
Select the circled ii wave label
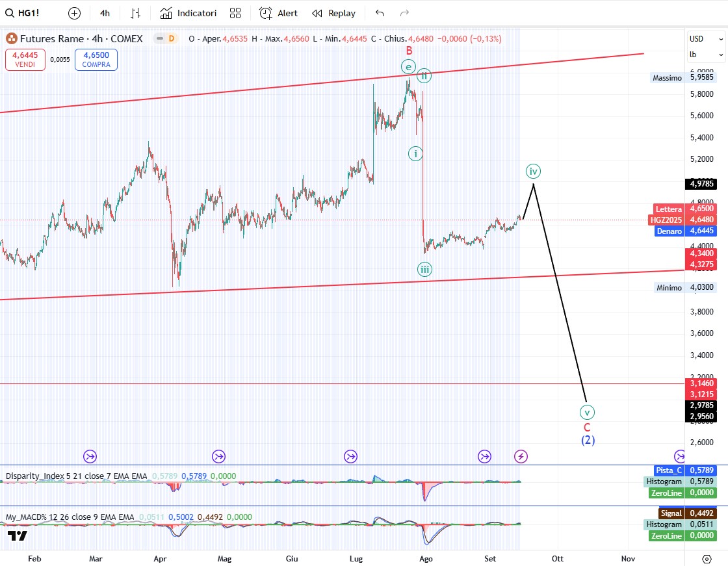[x=424, y=75]
